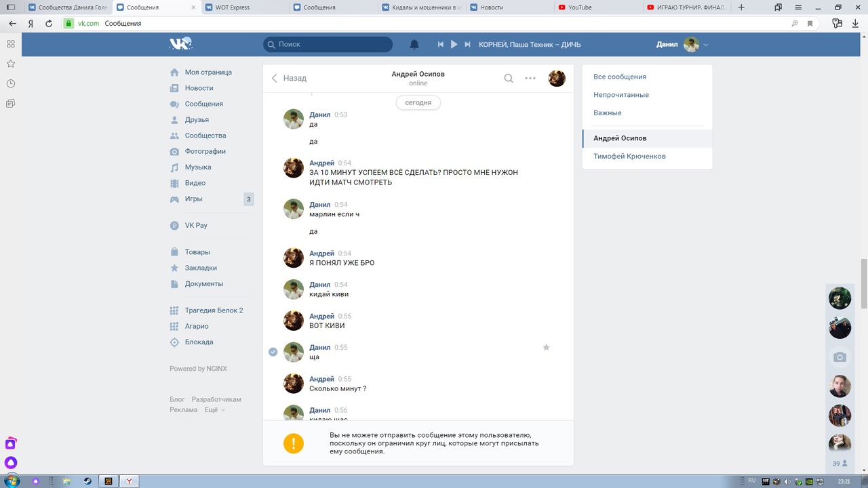Click in the Поиск search field
Screen dimensions: 868x488
pos(332,45)
